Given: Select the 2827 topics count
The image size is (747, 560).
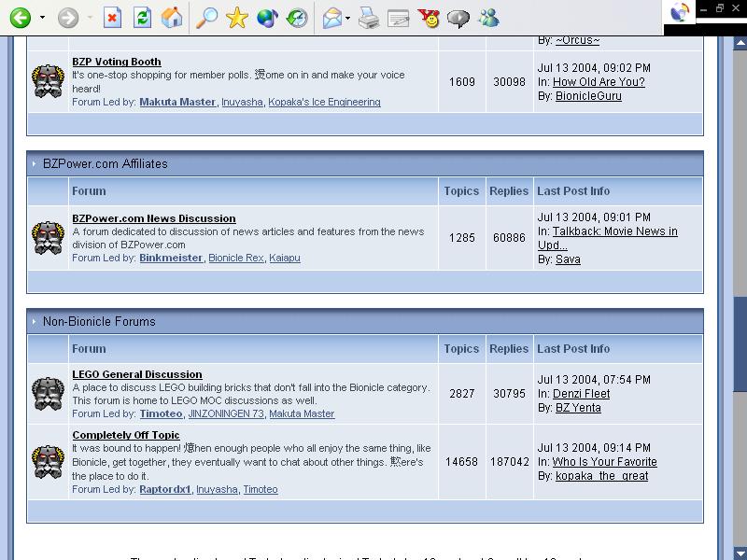Looking at the screenshot, I should (461, 394).
